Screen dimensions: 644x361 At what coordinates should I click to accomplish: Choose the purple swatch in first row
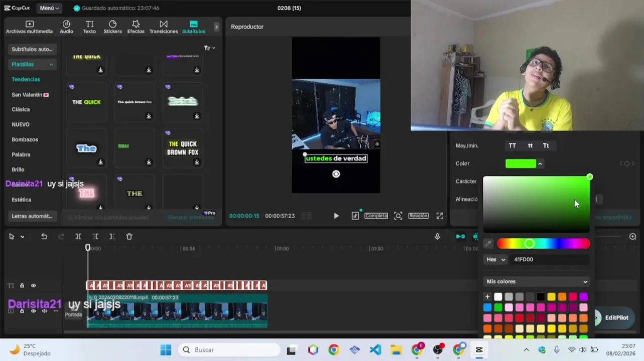(583, 297)
